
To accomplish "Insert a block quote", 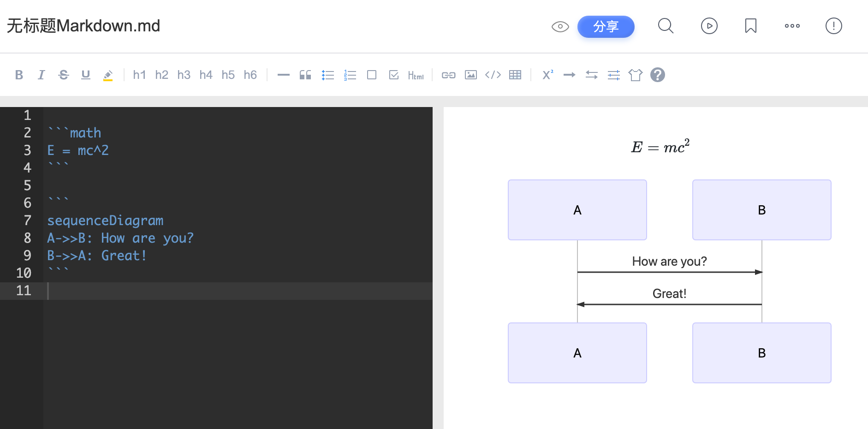I will pyautogui.click(x=305, y=75).
